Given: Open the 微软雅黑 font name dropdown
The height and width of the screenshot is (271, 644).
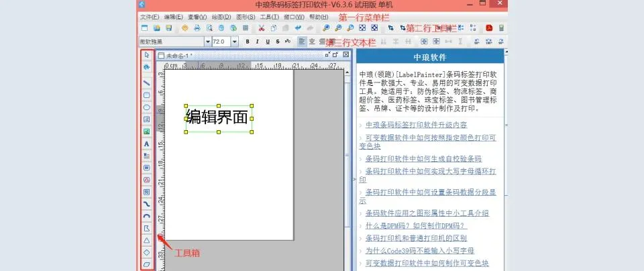Looking at the screenshot, I should click(x=208, y=42).
